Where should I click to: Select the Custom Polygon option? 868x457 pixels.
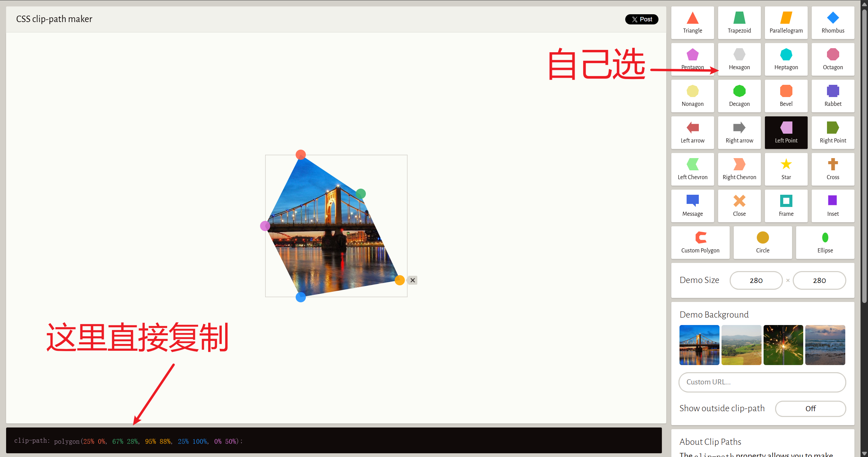point(700,243)
